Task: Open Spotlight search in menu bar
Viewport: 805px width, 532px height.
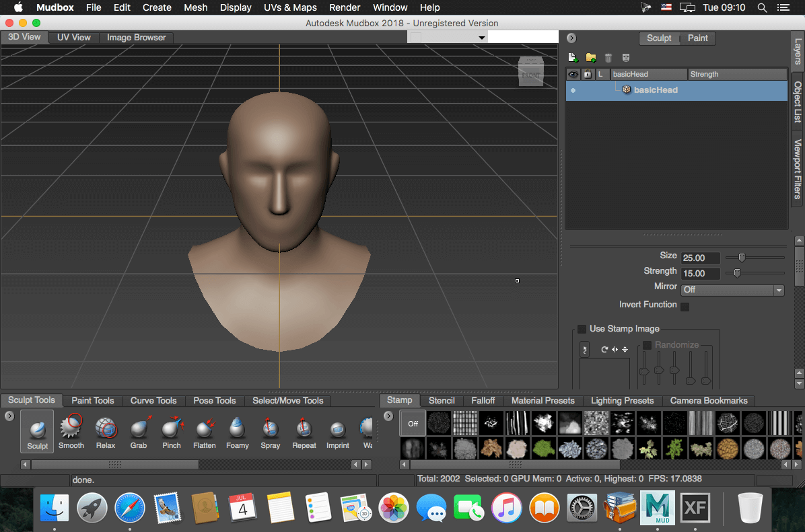Action: point(763,7)
